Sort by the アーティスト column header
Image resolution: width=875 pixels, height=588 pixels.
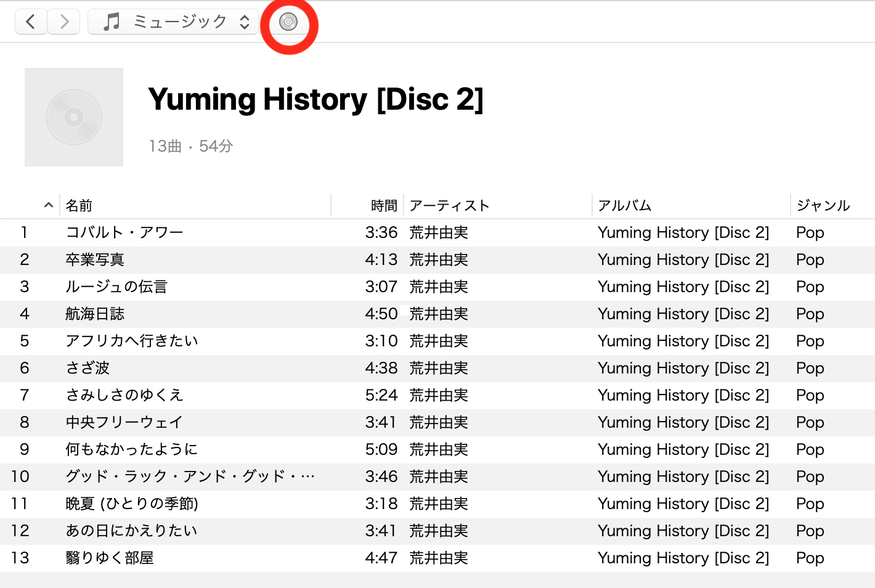coord(449,205)
